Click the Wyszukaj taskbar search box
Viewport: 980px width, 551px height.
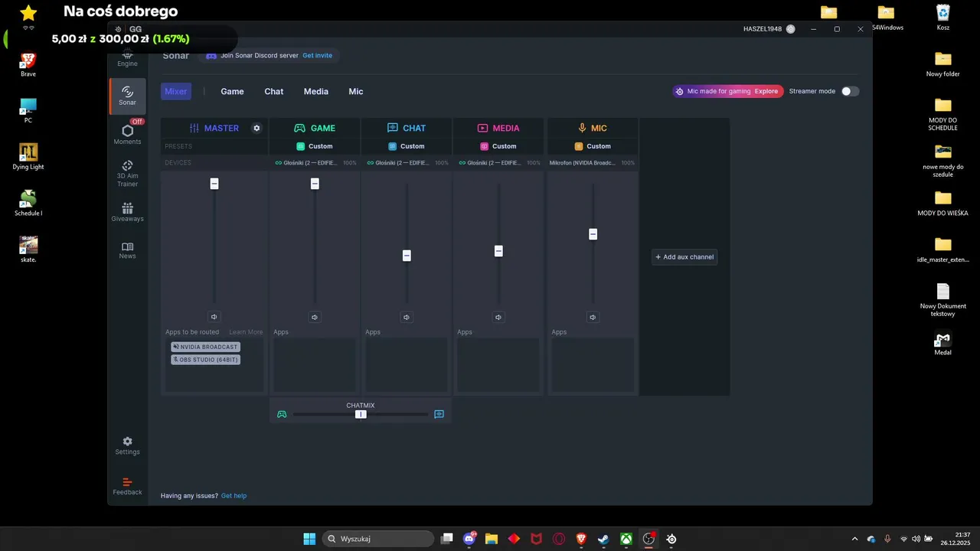[378, 539]
